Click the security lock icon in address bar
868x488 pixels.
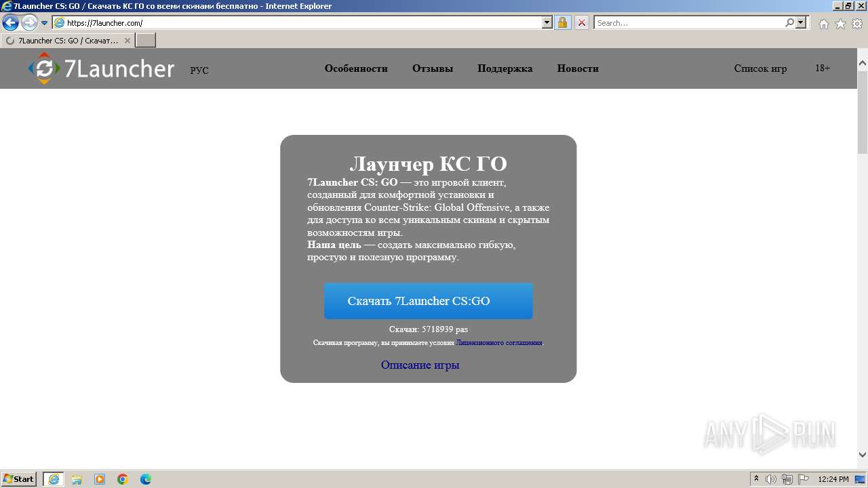[562, 22]
